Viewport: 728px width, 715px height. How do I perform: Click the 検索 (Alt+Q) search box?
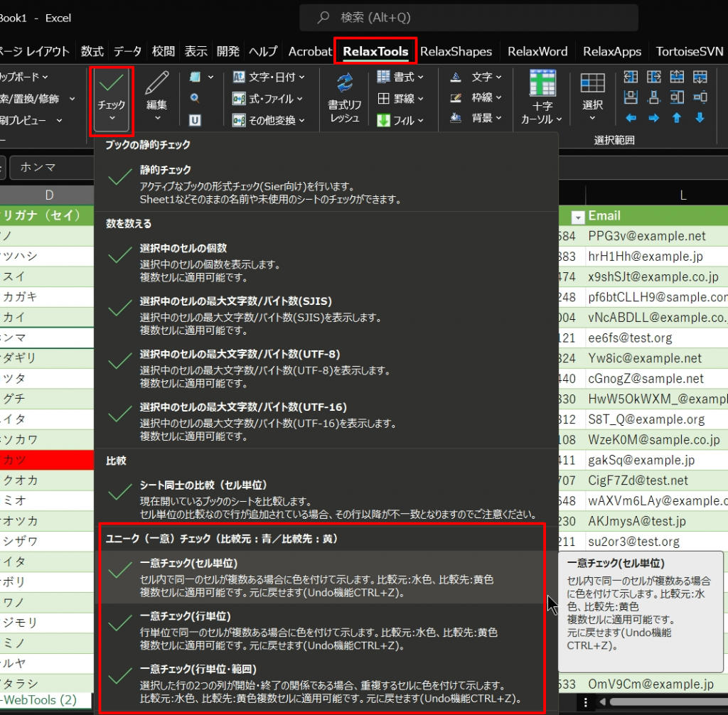[469, 18]
